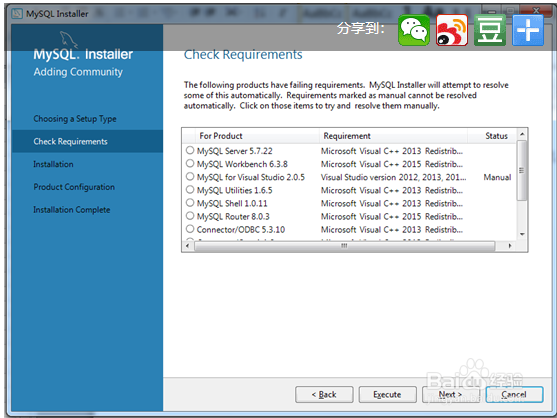
Task: Click the Execute button
Action: coord(388,395)
